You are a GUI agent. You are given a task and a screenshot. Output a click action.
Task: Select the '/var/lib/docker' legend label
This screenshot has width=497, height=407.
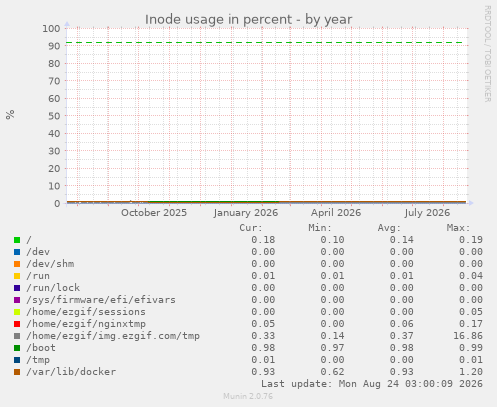coord(71,372)
